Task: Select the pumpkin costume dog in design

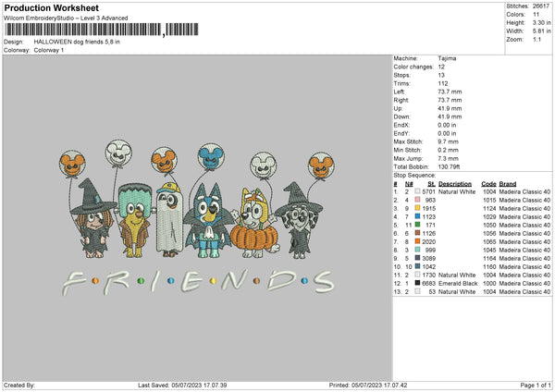Action: pos(254,224)
